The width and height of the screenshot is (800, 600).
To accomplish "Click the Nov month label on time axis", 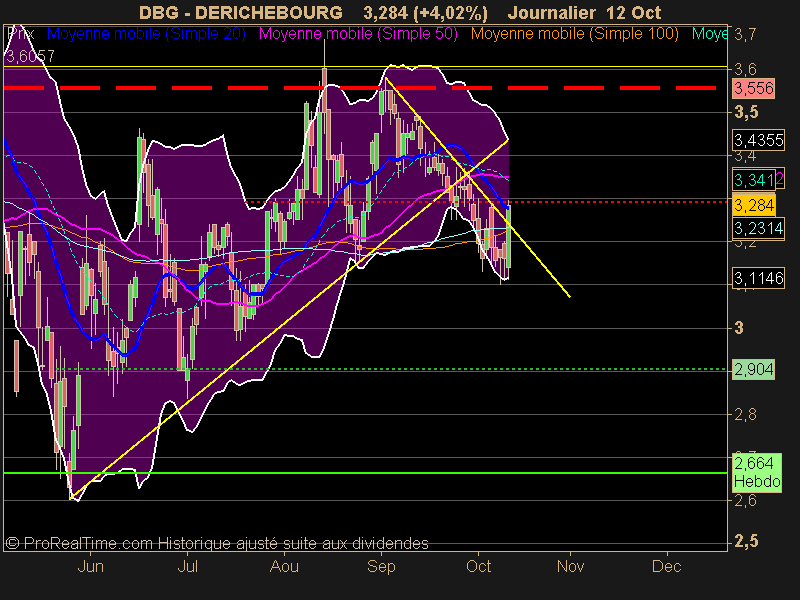I will tap(570, 566).
